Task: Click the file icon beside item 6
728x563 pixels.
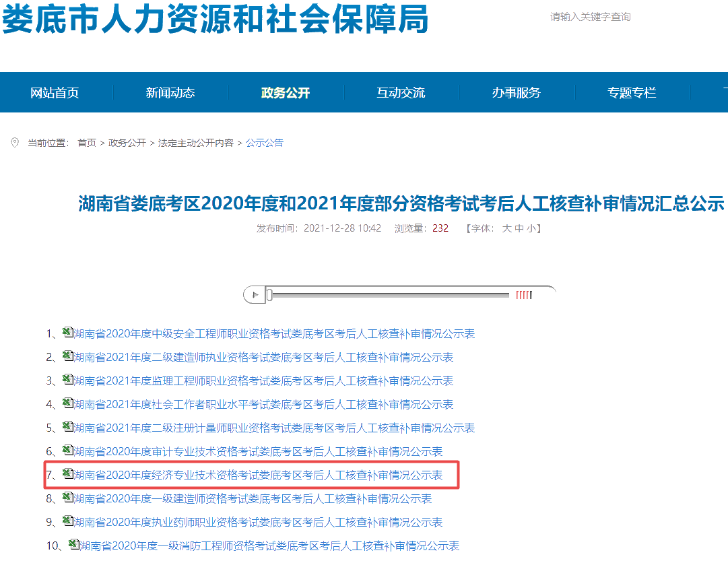Action: click(x=67, y=451)
